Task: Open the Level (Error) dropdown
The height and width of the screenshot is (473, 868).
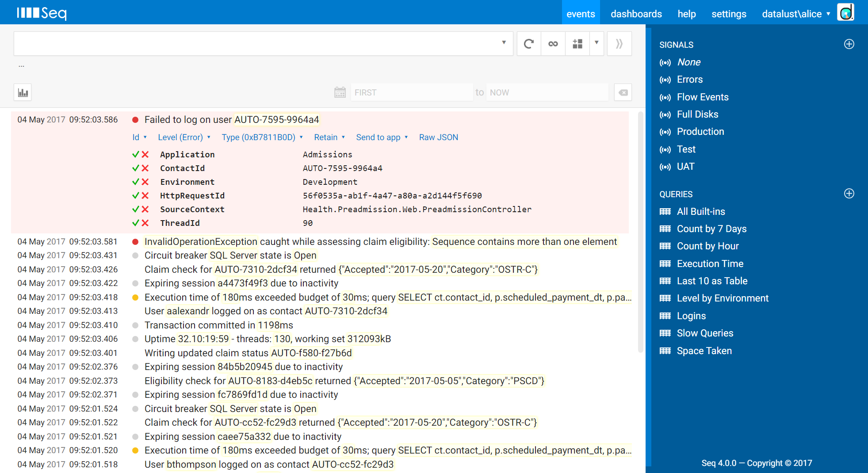Action: tap(184, 137)
